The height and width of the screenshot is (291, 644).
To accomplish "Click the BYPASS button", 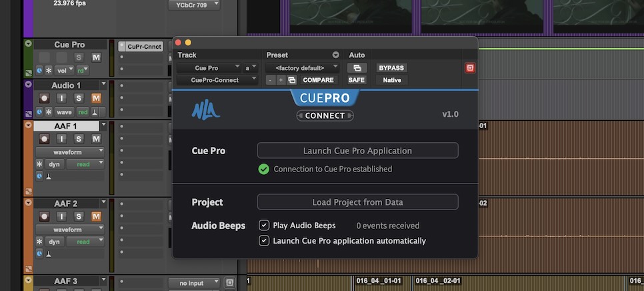I will point(391,68).
